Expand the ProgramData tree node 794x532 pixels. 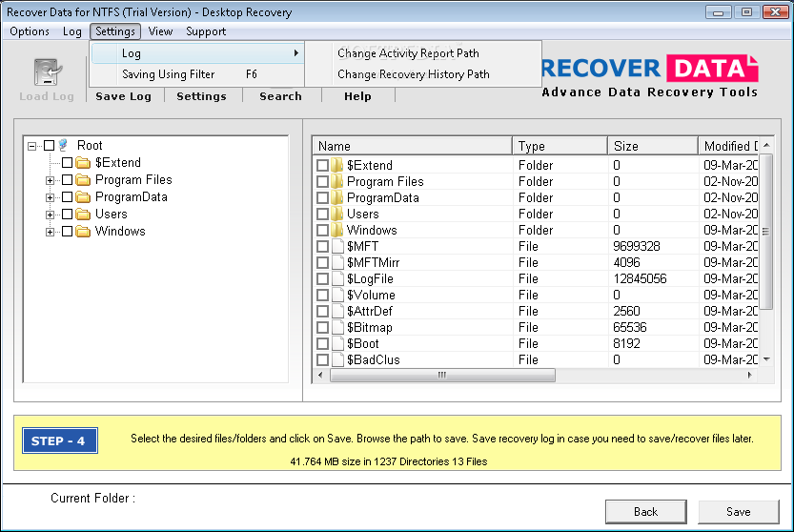pos(50,198)
